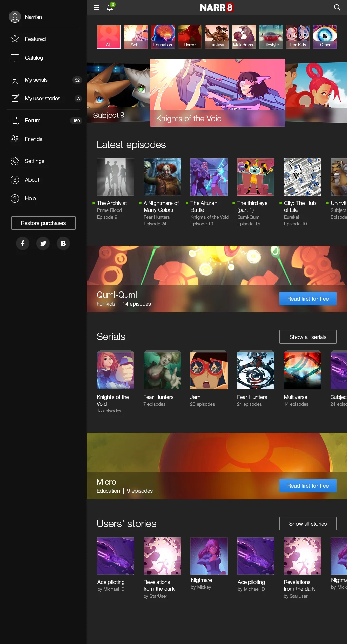Click Read first for free on Qumi-Qumi
The image size is (347, 644).
[x=308, y=299]
